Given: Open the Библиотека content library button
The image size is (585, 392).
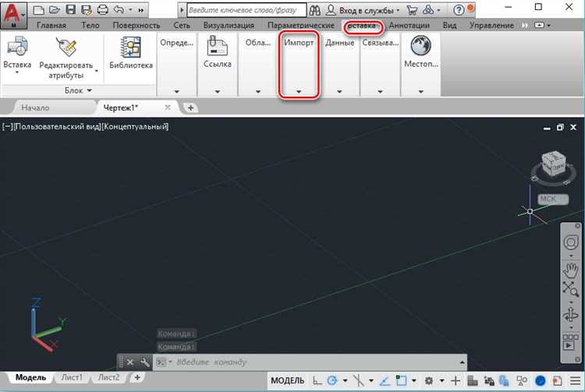Looking at the screenshot, I should click(131, 52).
